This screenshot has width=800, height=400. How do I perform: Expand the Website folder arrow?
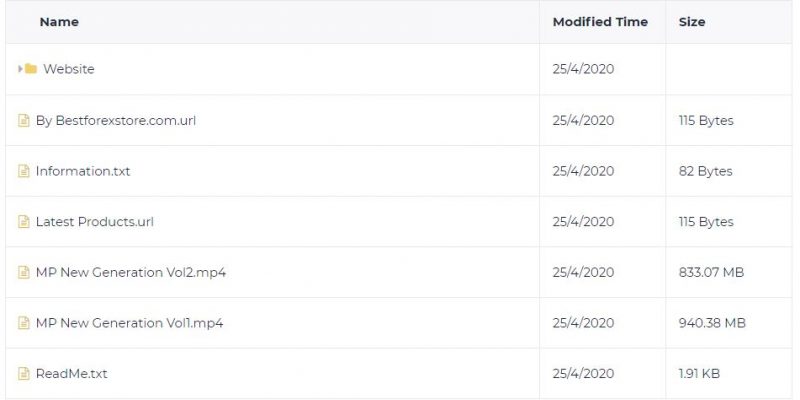point(20,68)
